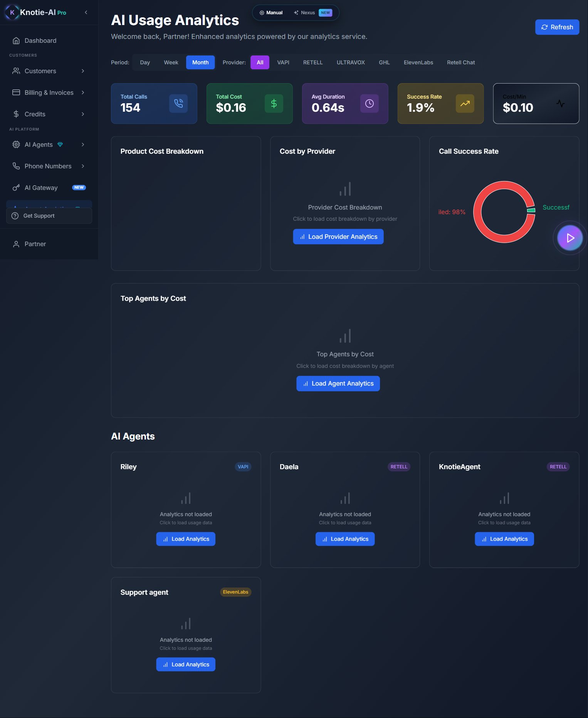Viewport: 588px width, 718px height.
Task: Click the chart icon in Daela card
Action: pyautogui.click(x=345, y=498)
